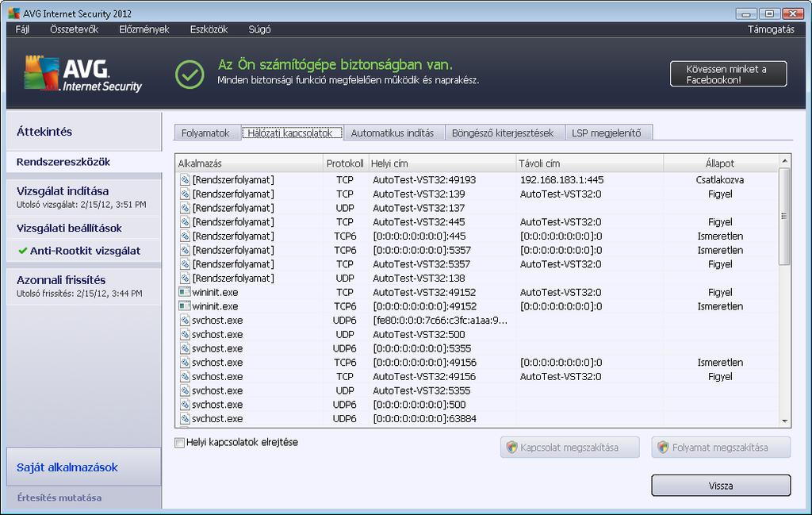Open Áttekintés in the sidebar
This screenshot has height=515, width=812.
click(x=84, y=132)
